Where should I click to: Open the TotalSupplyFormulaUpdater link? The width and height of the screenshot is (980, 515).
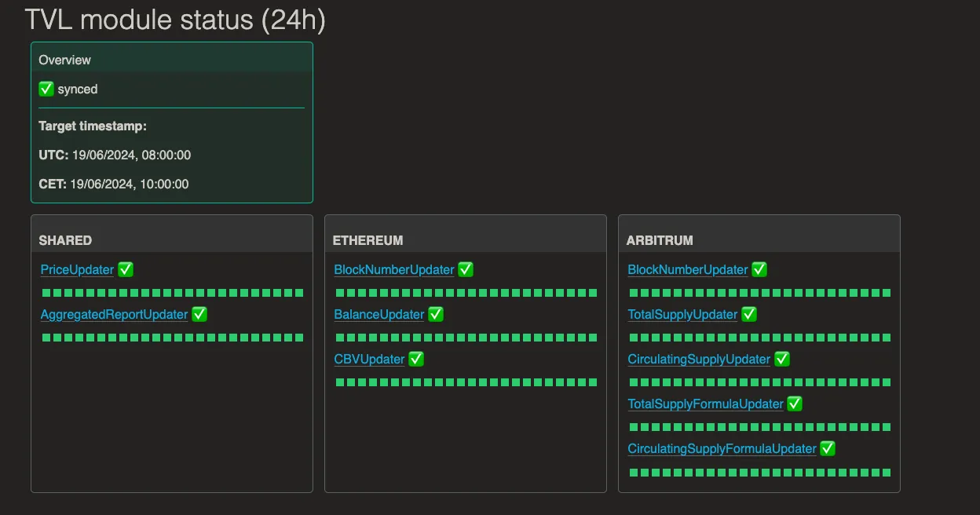[x=706, y=404]
